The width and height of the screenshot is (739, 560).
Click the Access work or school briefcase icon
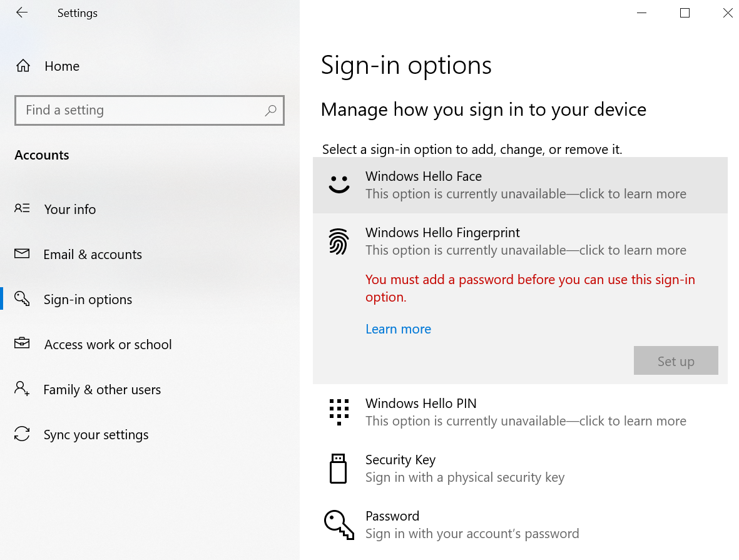point(22,343)
